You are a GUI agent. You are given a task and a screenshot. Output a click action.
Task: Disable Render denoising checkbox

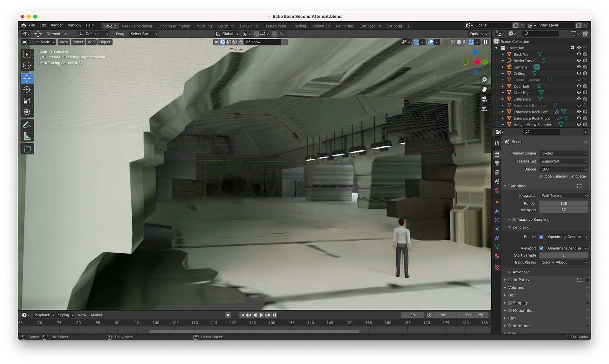(541, 237)
